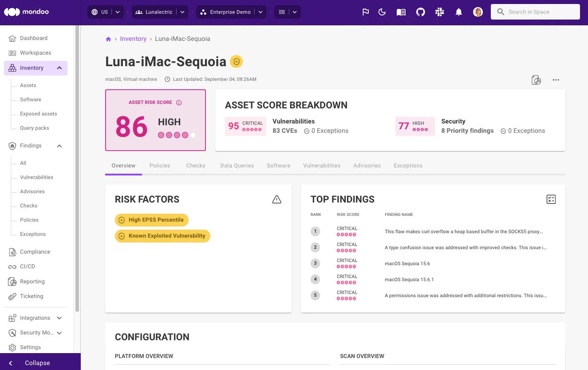Go to home breadcrumb icon
Screen dimensions: 588x370
(108, 39)
